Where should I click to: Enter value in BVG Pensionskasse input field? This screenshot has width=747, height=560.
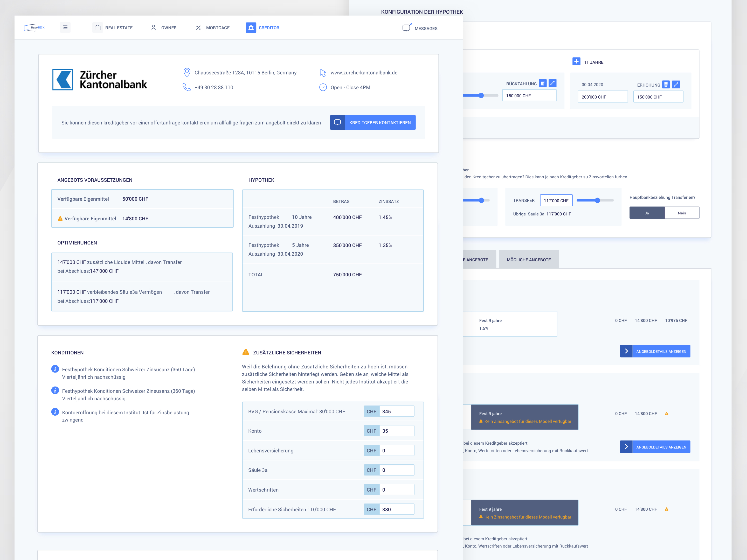coord(396,411)
